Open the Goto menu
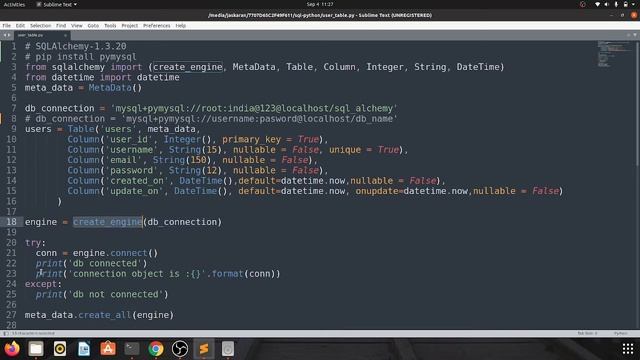 pyautogui.click(x=93, y=25)
